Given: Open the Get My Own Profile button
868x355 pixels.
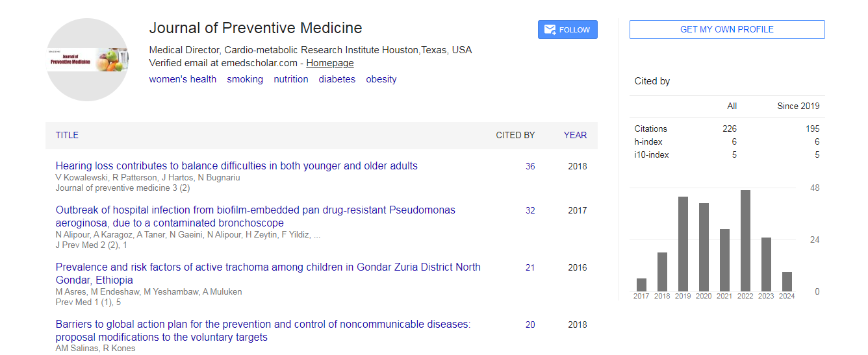Looking at the screenshot, I should [726, 30].
